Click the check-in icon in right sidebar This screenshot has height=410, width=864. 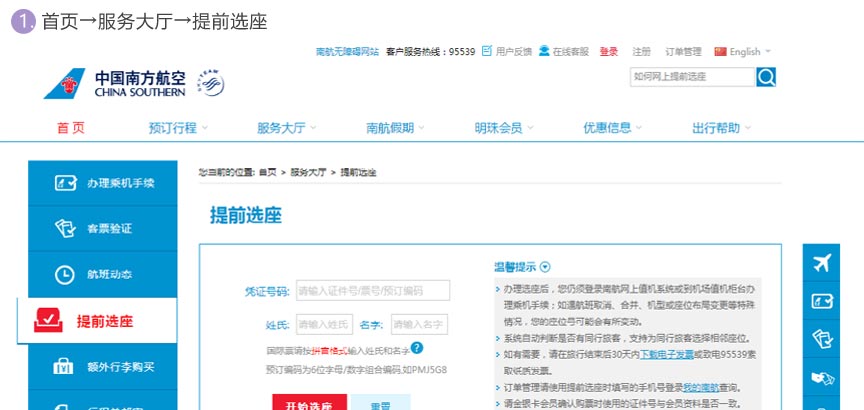pyautogui.click(x=822, y=301)
